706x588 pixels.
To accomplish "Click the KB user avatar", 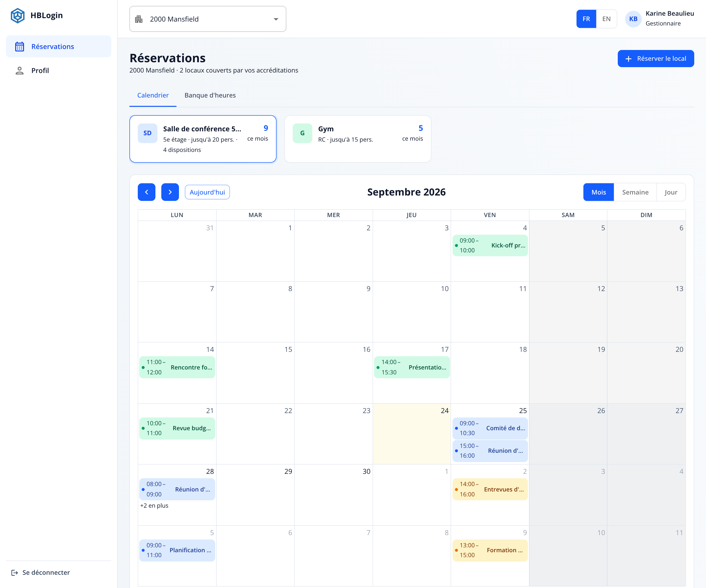I will click(633, 19).
